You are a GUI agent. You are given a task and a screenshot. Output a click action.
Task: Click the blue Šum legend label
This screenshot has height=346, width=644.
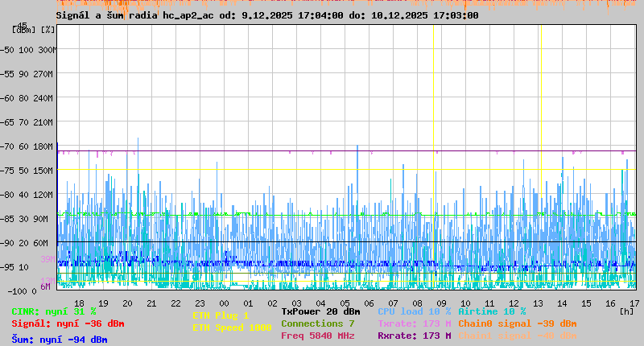click(60, 340)
